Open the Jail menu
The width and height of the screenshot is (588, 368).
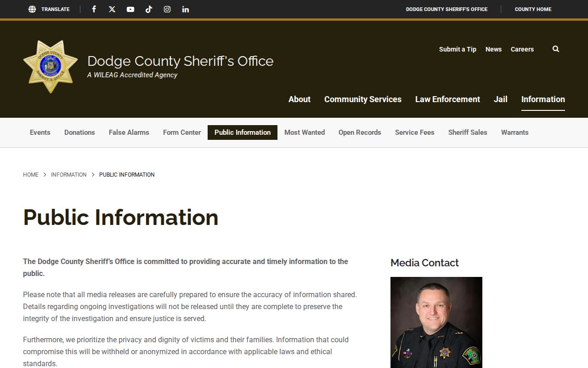pyautogui.click(x=500, y=99)
